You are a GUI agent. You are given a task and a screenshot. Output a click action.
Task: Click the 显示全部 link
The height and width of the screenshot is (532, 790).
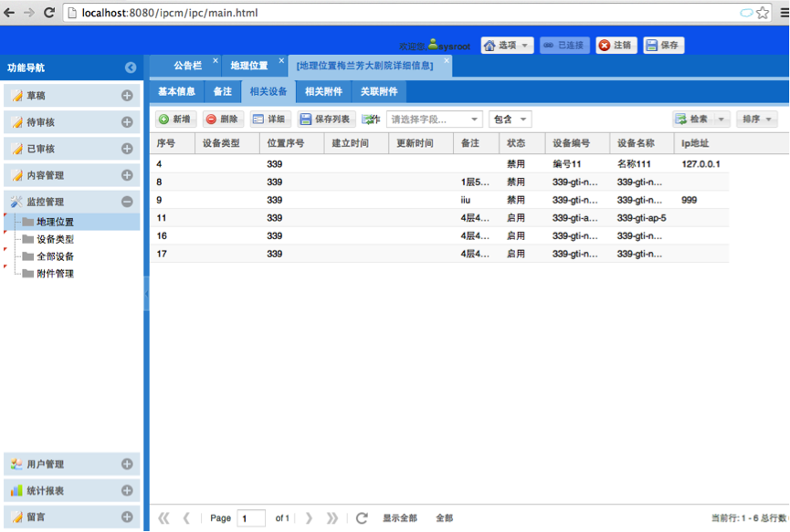(400, 518)
